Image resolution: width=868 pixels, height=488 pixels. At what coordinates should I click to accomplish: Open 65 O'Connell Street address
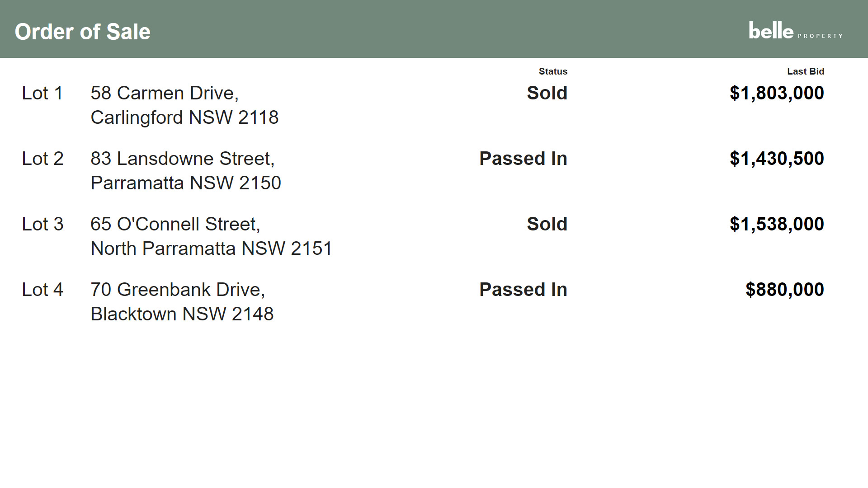[x=211, y=236]
